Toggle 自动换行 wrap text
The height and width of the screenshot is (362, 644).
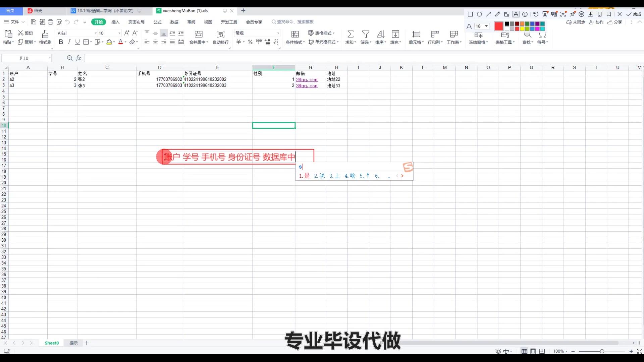(x=220, y=37)
